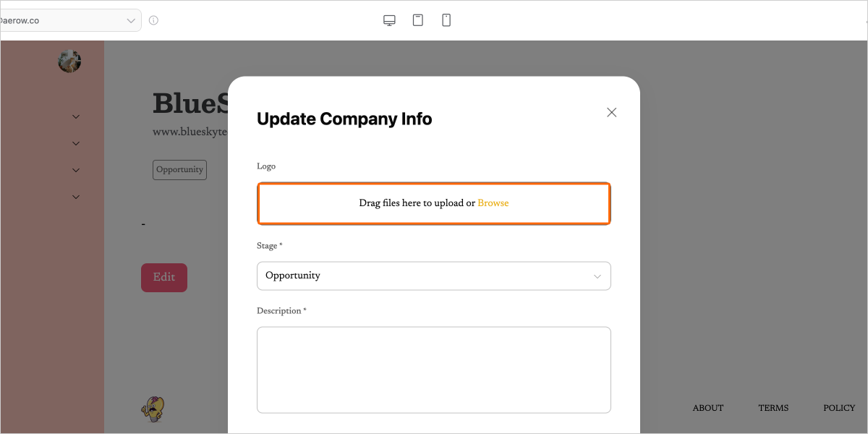Open the TERMS footer link
Image resolution: width=868 pixels, height=434 pixels.
click(773, 408)
